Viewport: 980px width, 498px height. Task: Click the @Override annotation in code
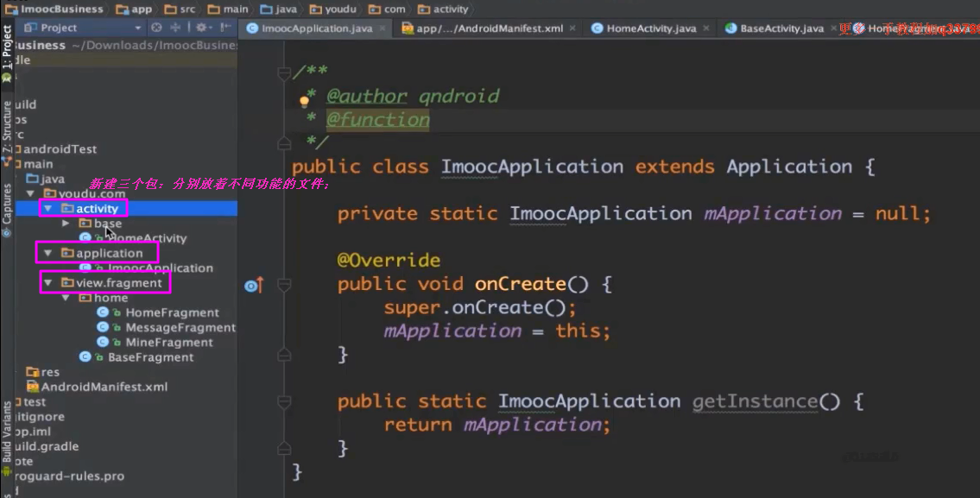click(x=389, y=261)
